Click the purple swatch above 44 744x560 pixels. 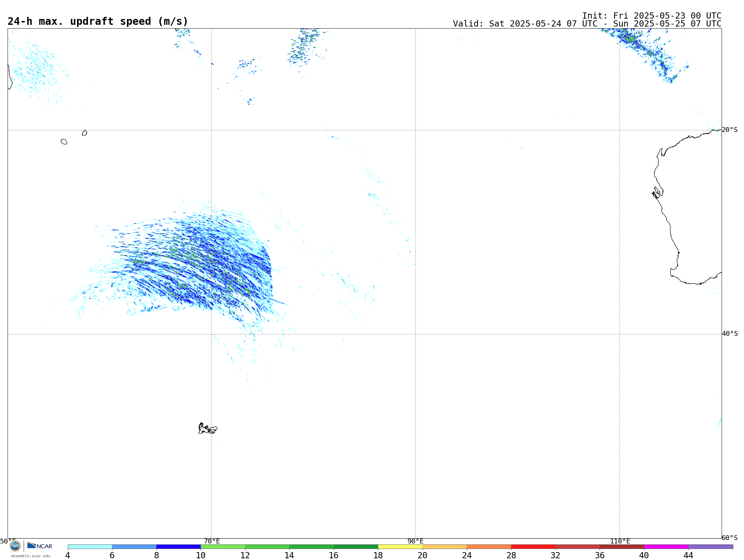tap(711, 547)
